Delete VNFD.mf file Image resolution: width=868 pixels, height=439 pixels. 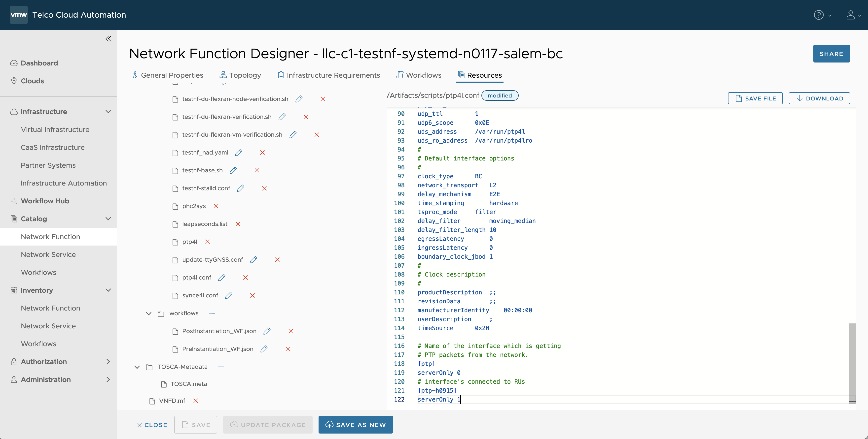tap(195, 401)
